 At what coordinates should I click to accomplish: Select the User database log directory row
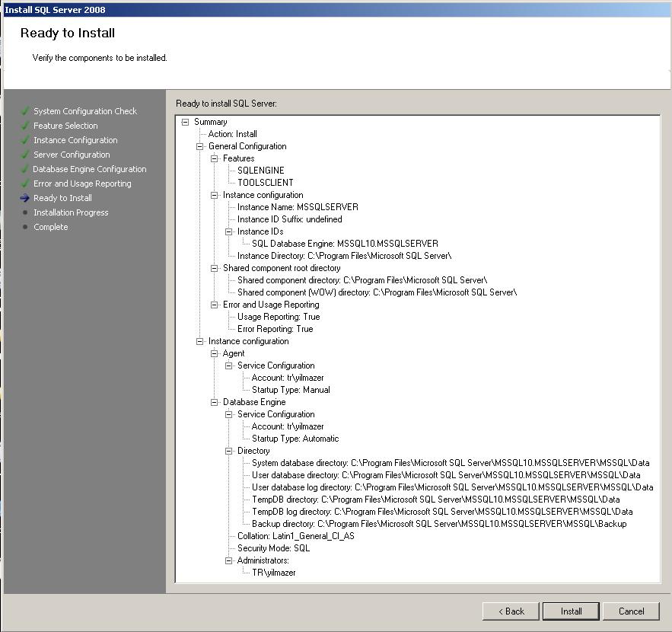tap(452, 487)
